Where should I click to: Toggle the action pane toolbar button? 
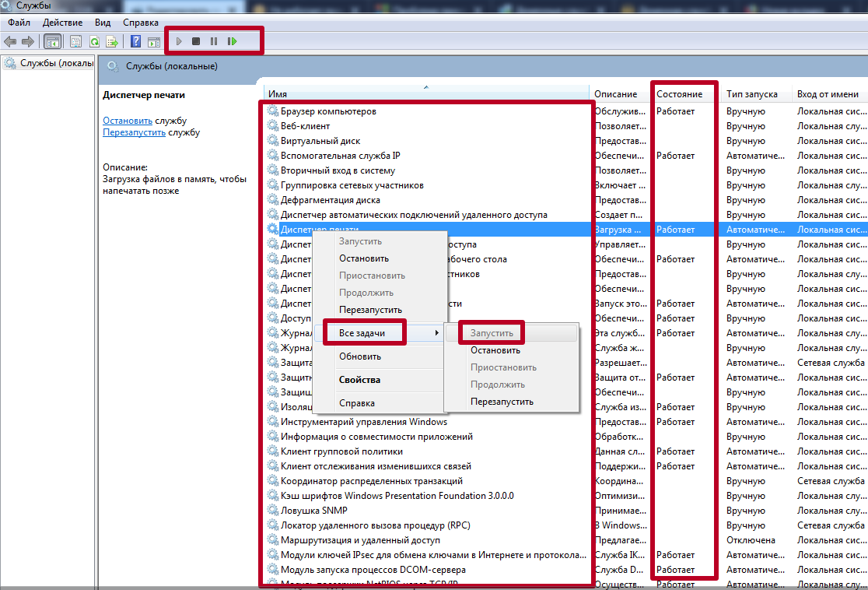[x=154, y=41]
